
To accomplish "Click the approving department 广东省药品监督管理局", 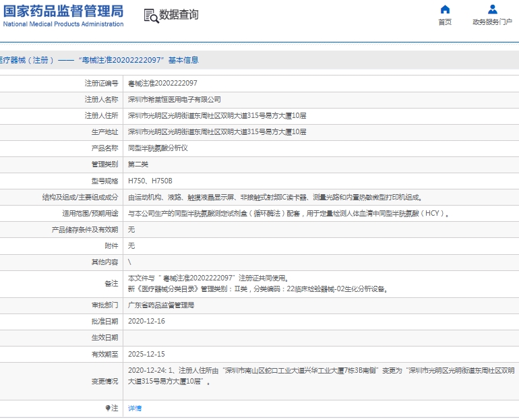I will [x=161, y=305].
